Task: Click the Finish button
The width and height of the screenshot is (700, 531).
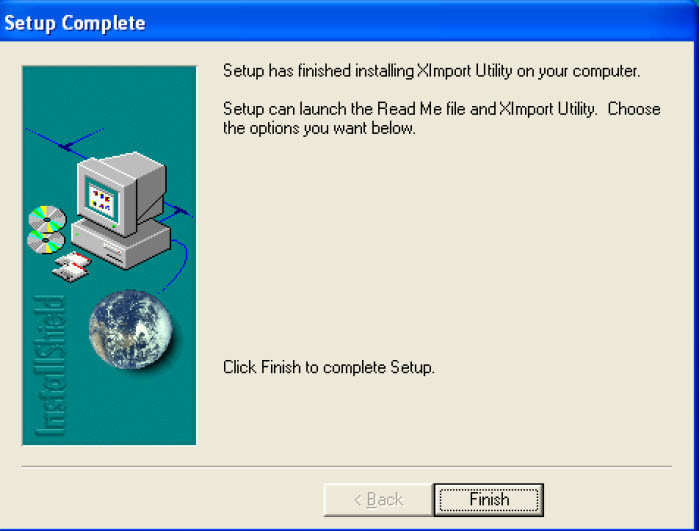Action: 489,500
